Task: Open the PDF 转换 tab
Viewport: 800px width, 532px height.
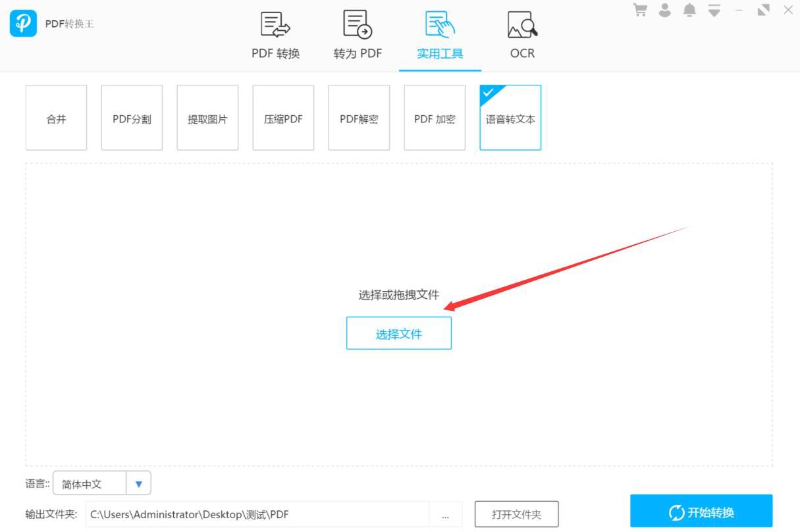Action: (275, 36)
